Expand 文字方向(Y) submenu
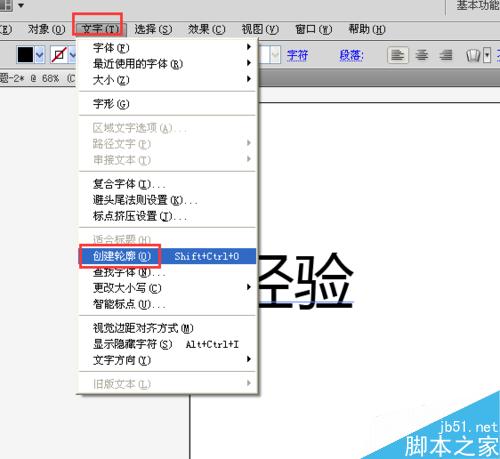The width and height of the screenshot is (500, 459). [167, 360]
